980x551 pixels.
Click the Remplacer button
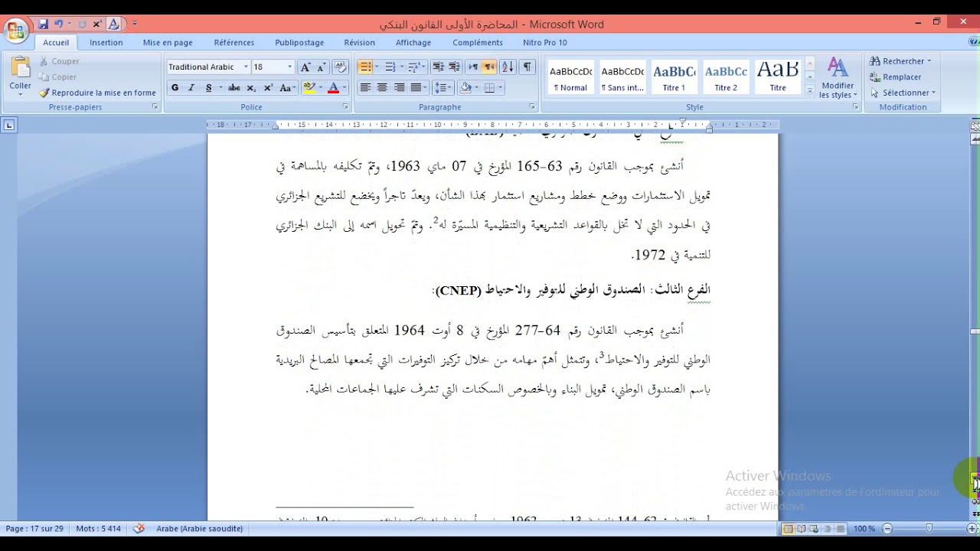point(896,77)
